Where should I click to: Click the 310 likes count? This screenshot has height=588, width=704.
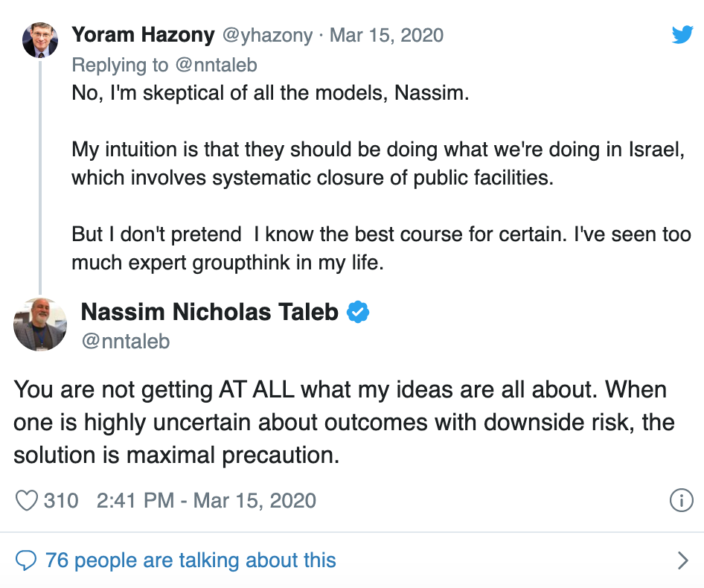tap(61, 500)
